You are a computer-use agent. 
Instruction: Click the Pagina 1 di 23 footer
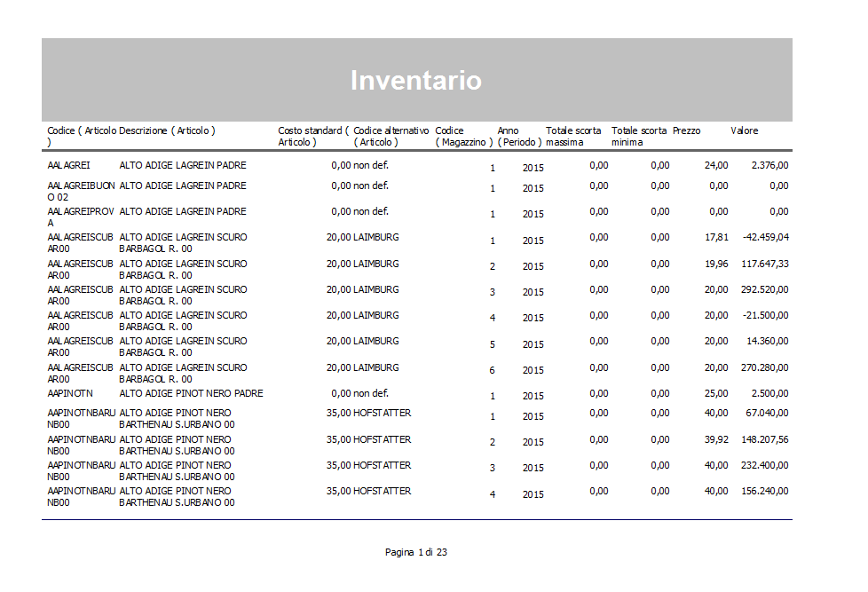415,552
